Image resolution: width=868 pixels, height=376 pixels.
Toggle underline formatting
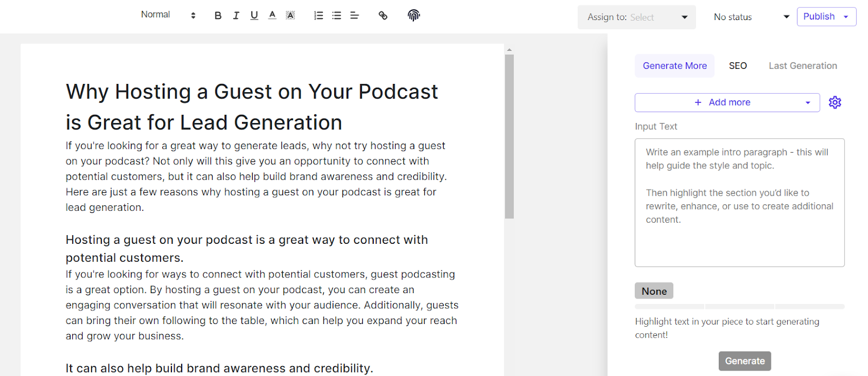(x=254, y=16)
